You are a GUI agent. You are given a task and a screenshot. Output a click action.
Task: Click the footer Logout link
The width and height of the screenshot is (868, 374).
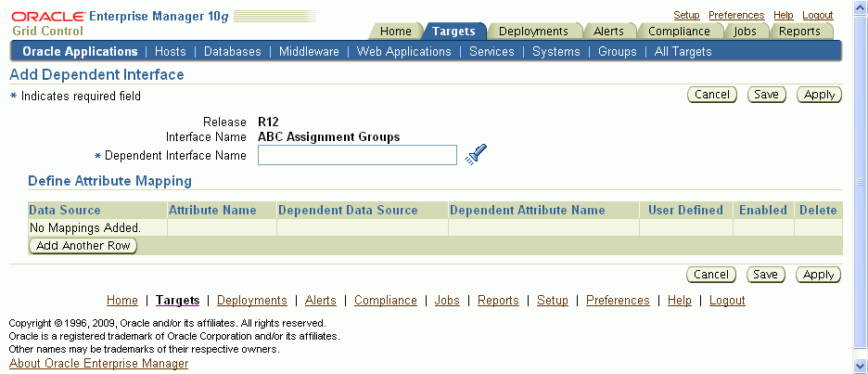tap(727, 301)
